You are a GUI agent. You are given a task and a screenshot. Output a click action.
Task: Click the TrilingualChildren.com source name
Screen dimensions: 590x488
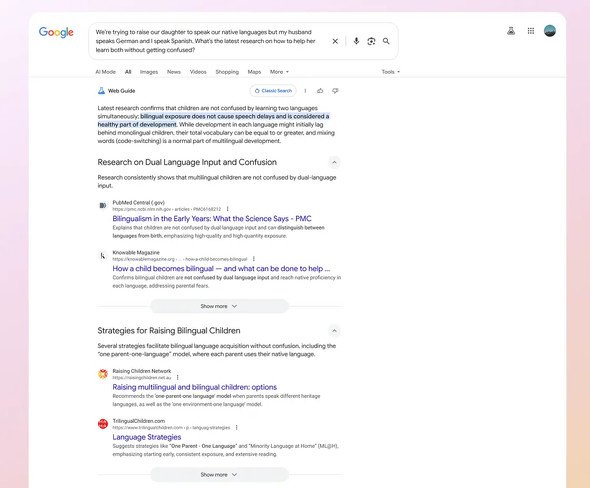[x=138, y=421]
